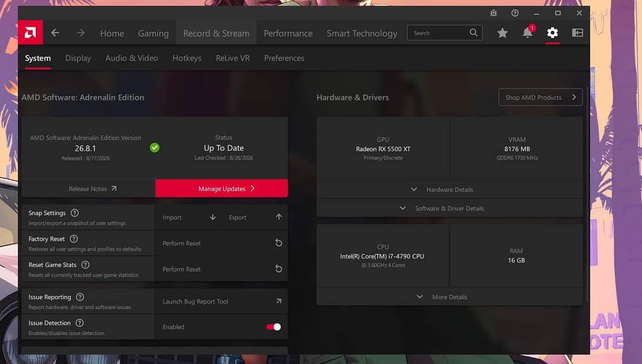Go back with the left arrow
Viewport: 642px width, 364px height.
55,33
